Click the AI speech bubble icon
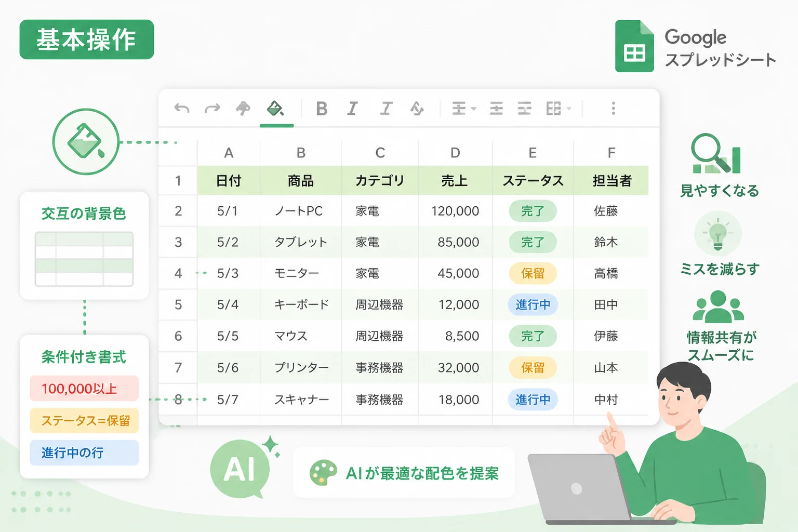The height and width of the screenshot is (532, 798). click(x=240, y=469)
